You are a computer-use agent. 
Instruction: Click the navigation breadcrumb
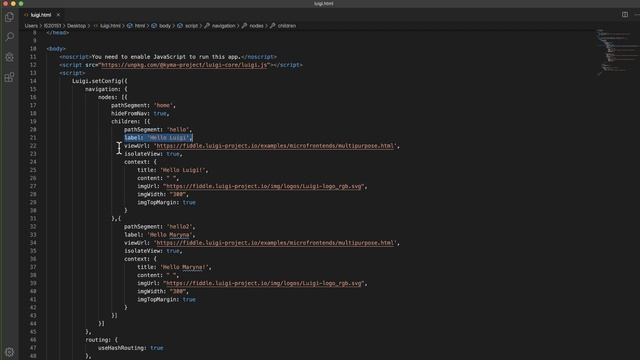[x=223, y=26]
